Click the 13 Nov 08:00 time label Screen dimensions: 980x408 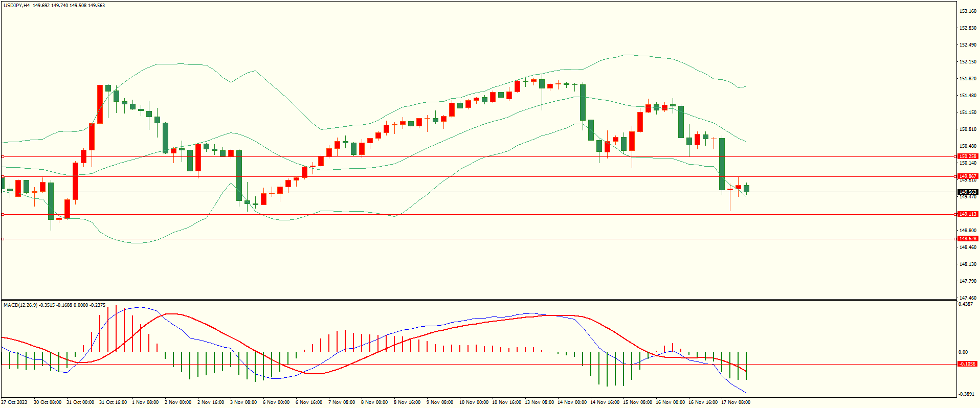(540, 402)
